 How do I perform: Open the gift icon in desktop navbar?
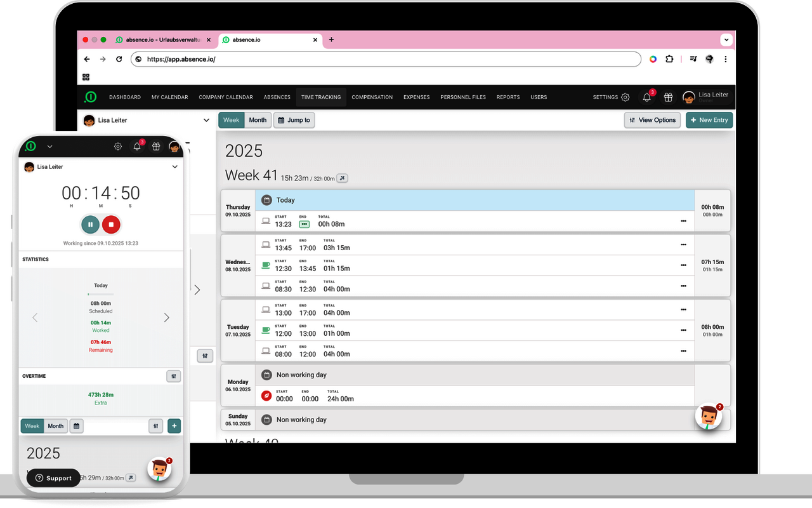tap(668, 97)
